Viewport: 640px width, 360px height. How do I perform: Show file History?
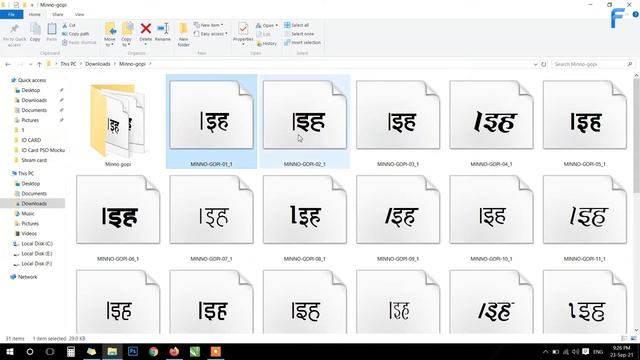pos(267,43)
